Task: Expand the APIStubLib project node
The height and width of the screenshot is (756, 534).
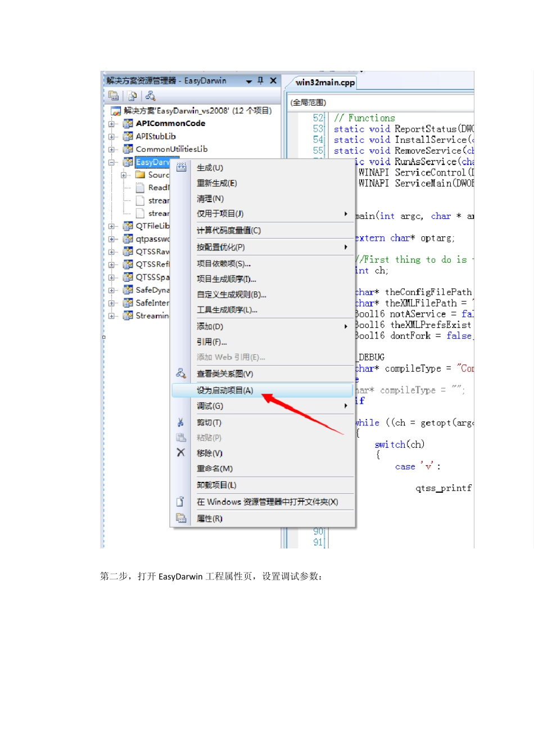Action: click(111, 137)
